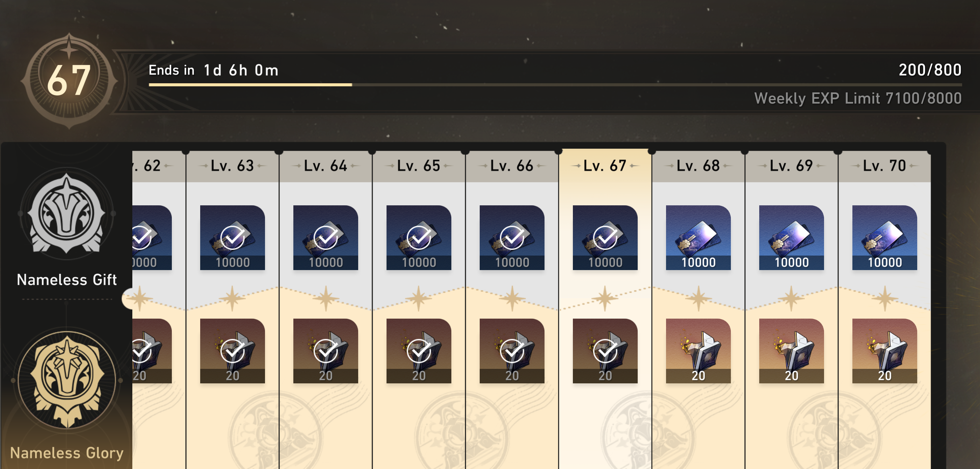Click the checked Lv. 65 book reward
The height and width of the screenshot is (469, 980).
[419, 351]
